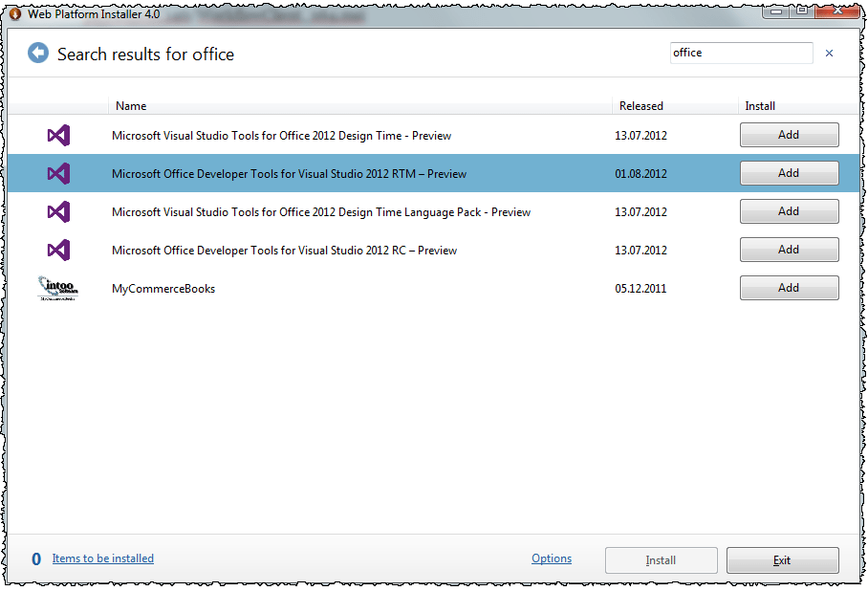Add MyCommerceBooks to install list
Image resolution: width=868 pixels, height=591 pixels.
click(789, 288)
